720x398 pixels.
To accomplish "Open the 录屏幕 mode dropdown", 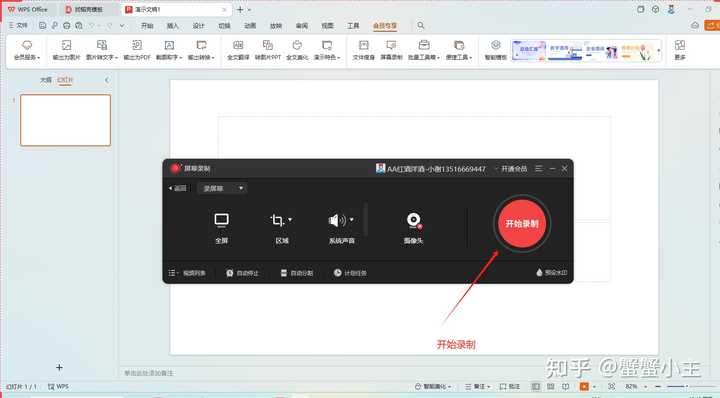I will 222,188.
